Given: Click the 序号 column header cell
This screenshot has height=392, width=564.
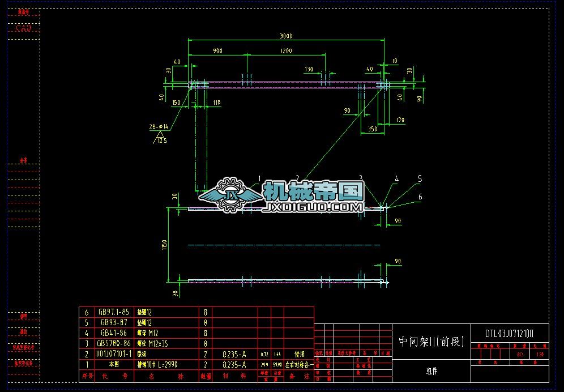Looking at the screenshot, I should (x=90, y=376).
